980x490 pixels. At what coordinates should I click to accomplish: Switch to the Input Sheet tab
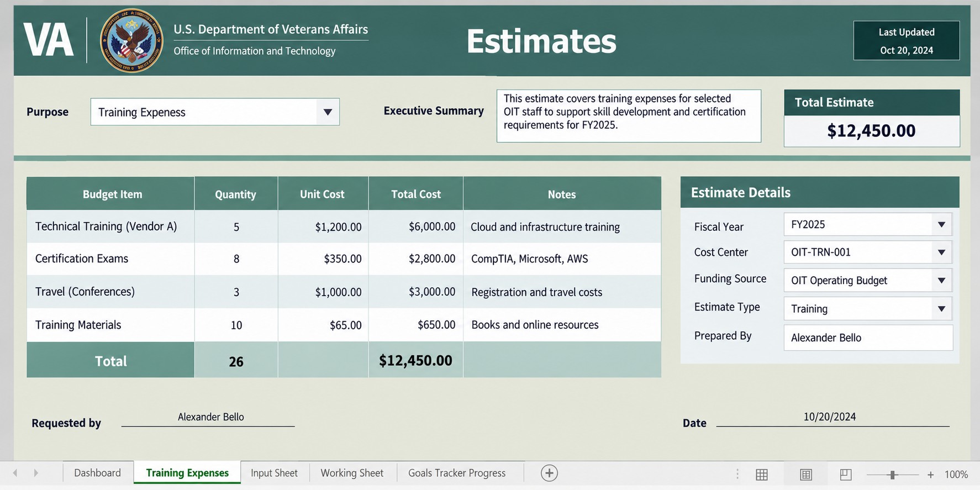(x=274, y=473)
